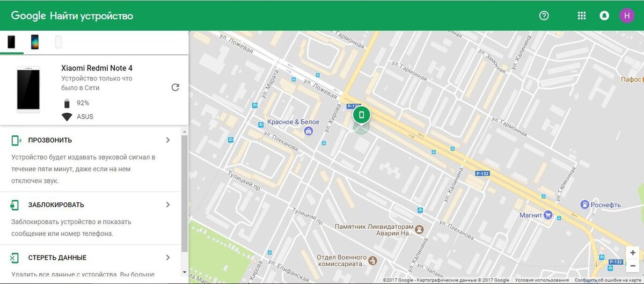Viewport: 644px width, 284px height.
Task: Click the Роснефть gas station marker
Action: (x=585, y=204)
